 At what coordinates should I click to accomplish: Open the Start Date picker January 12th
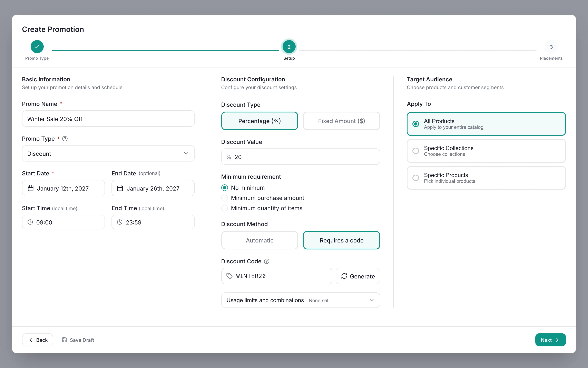63,188
